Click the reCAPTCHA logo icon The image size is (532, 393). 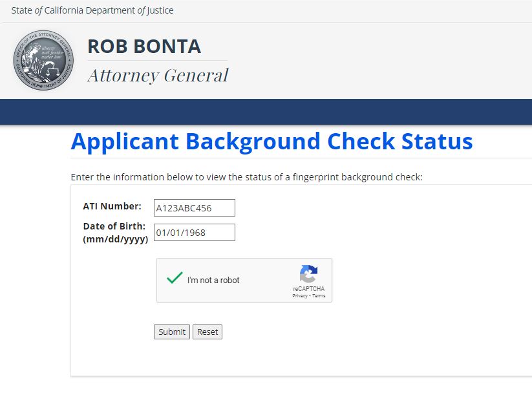click(308, 274)
